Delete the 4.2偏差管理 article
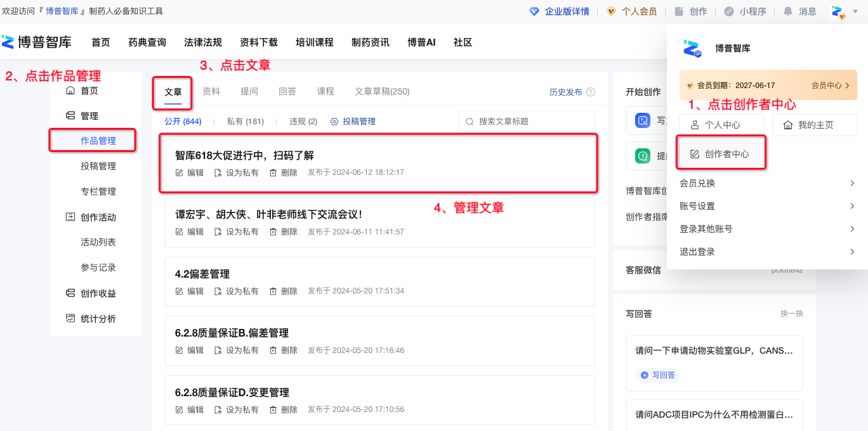The image size is (868, 431). 284,291
